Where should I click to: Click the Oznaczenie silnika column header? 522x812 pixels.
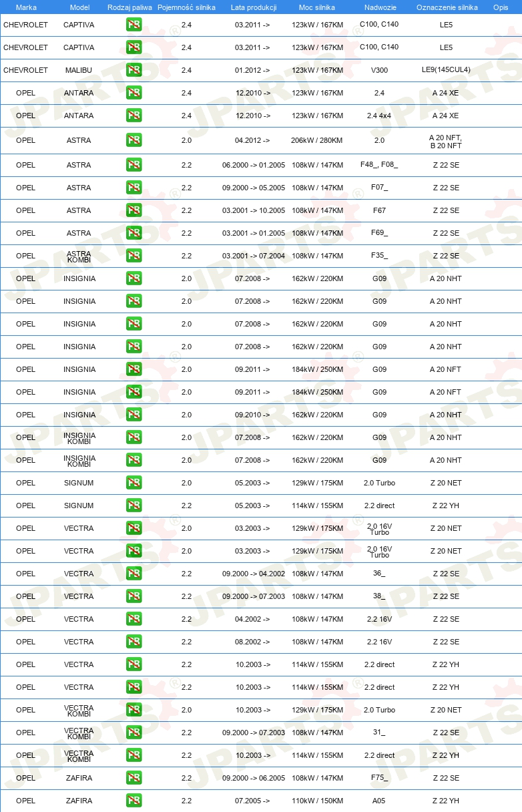point(447,7)
